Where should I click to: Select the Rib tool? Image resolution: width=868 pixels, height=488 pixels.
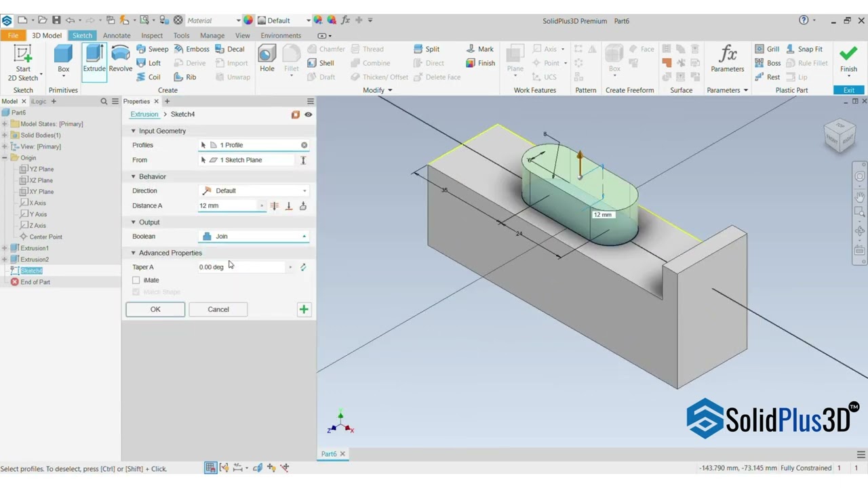pyautogui.click(x=185, y=77)
